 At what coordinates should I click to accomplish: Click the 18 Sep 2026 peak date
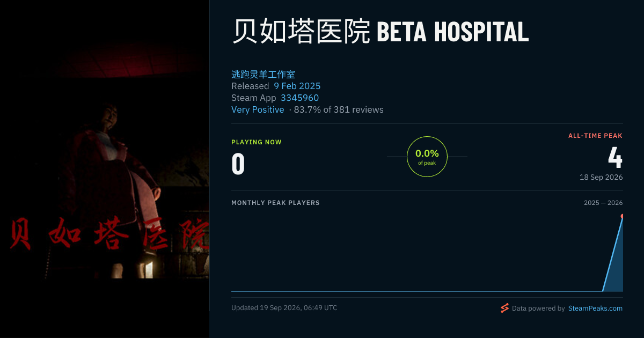pyautogui.click(x=601, y=177)
